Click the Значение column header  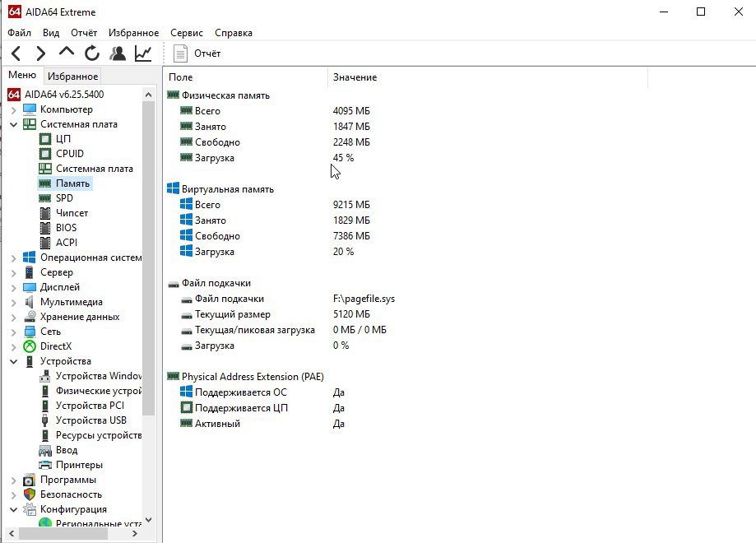coord(488,77)
